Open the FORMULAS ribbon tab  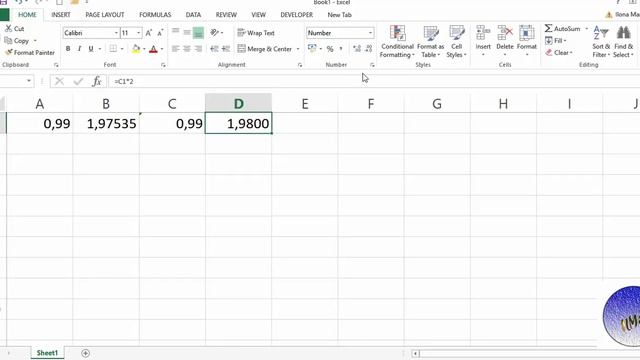(155, 15)
